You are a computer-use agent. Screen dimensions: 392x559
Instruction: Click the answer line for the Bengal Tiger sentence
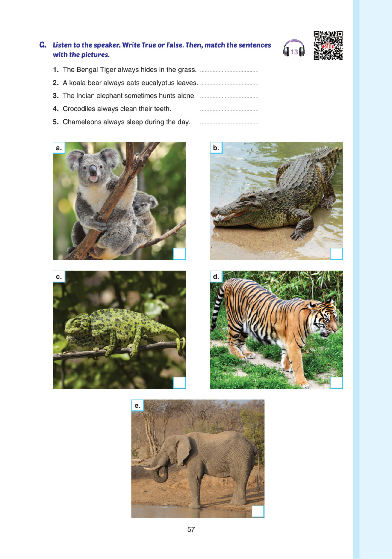[x=229, y=71]
